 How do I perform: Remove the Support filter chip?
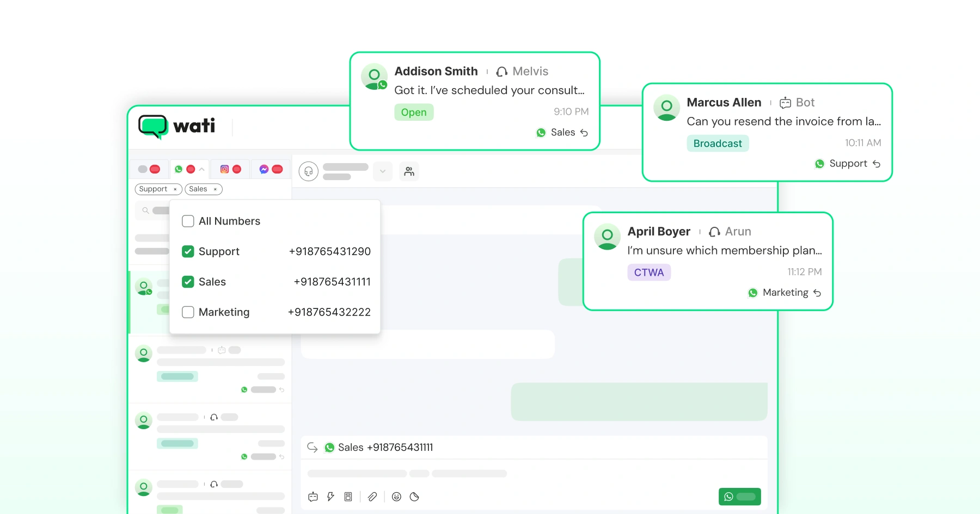[175, 189]
